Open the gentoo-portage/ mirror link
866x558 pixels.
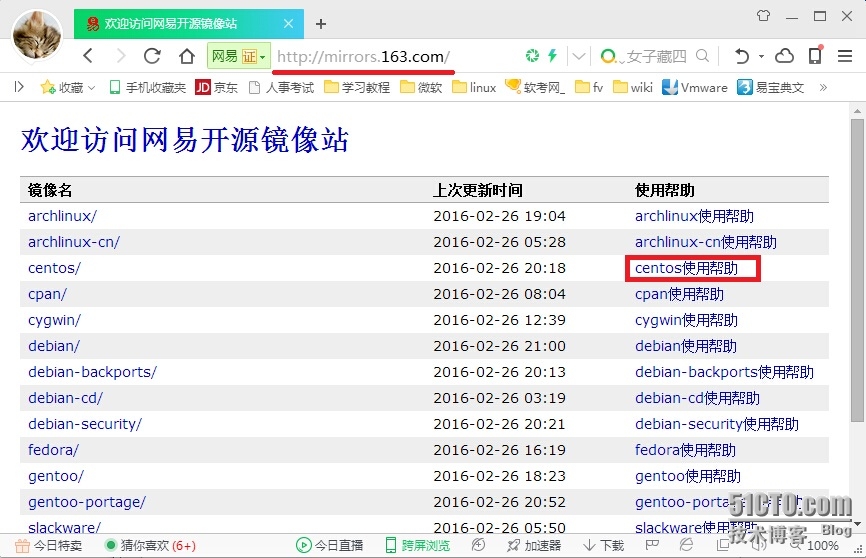87,502
